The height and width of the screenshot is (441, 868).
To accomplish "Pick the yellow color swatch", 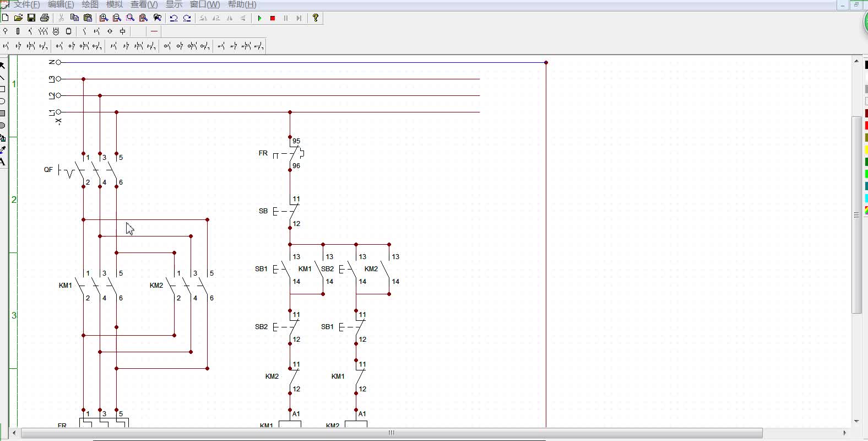I will [866, 150].
